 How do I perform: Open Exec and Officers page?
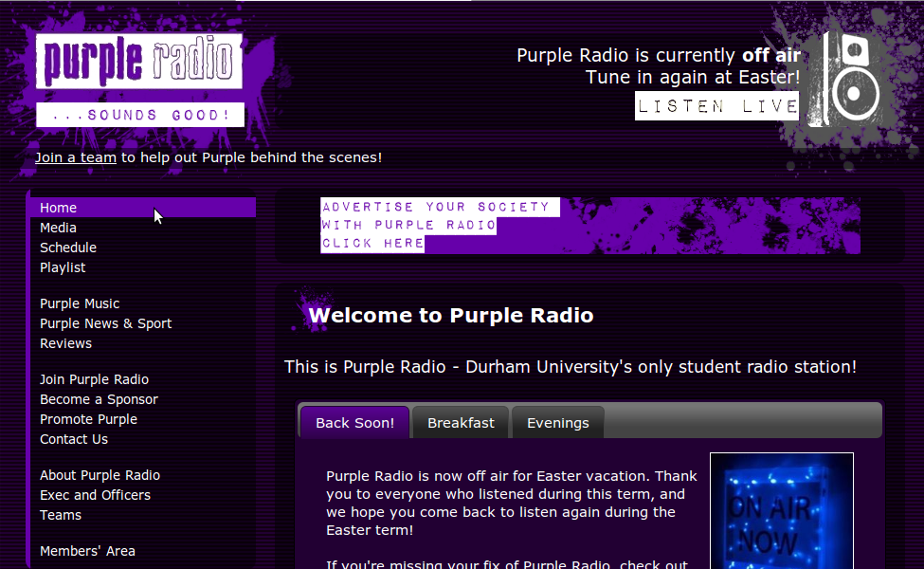95,495
